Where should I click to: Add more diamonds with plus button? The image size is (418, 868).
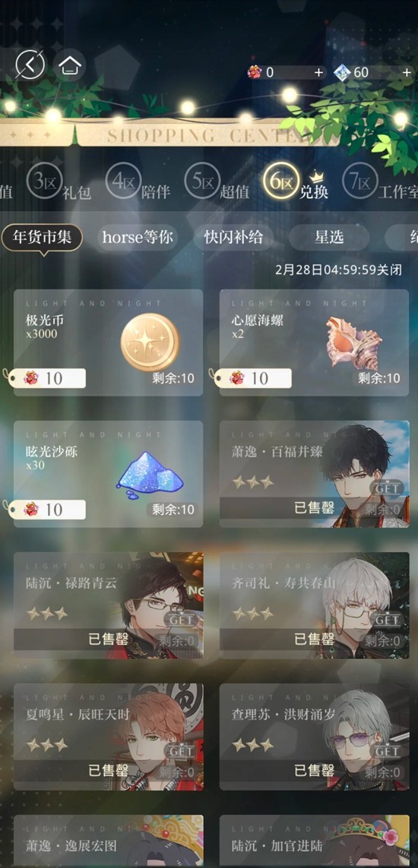409,72
